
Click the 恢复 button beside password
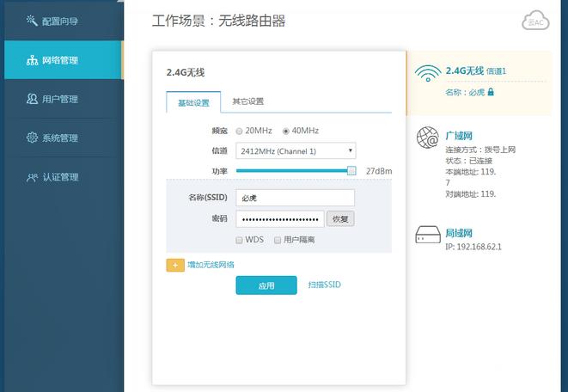pyautogui.click(x=340, y=219)
